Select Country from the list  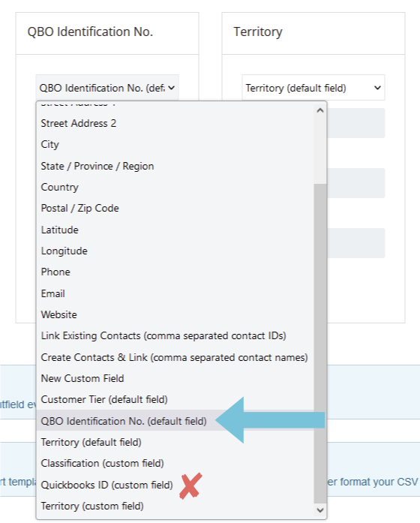175,187
